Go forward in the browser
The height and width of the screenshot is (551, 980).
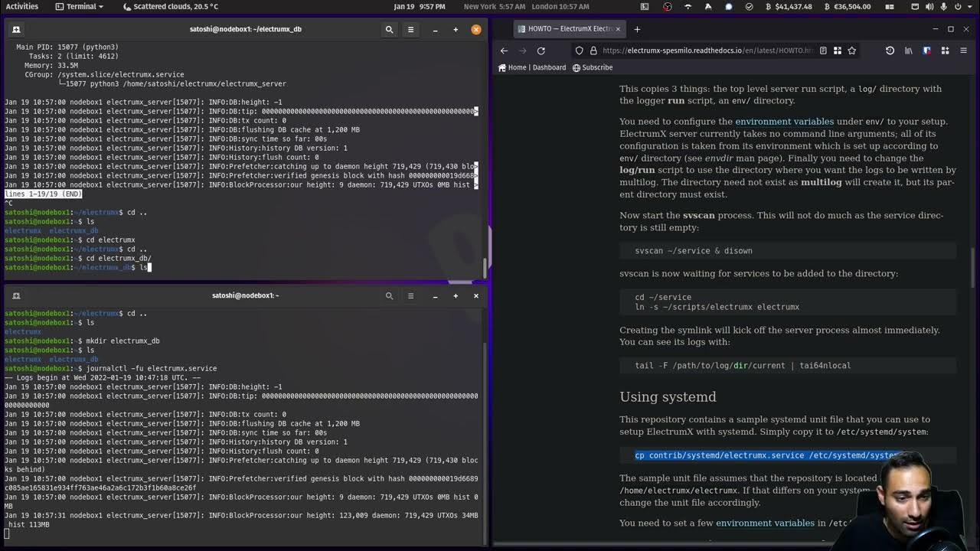(522, 51)
